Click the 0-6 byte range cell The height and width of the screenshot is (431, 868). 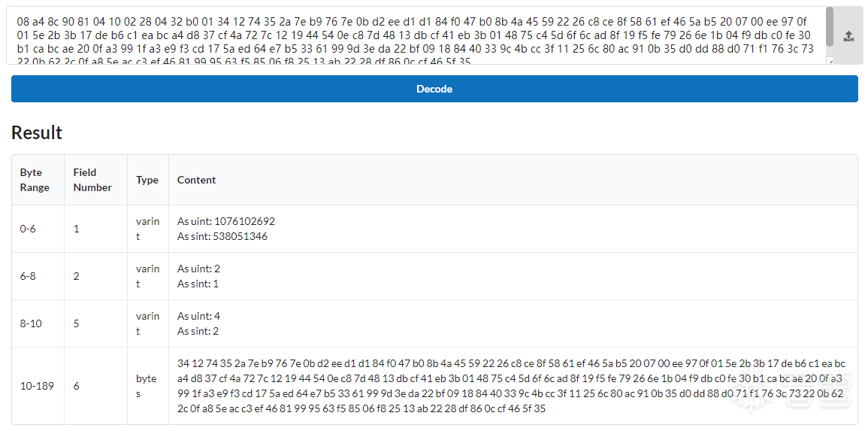[x=28, y=229]
